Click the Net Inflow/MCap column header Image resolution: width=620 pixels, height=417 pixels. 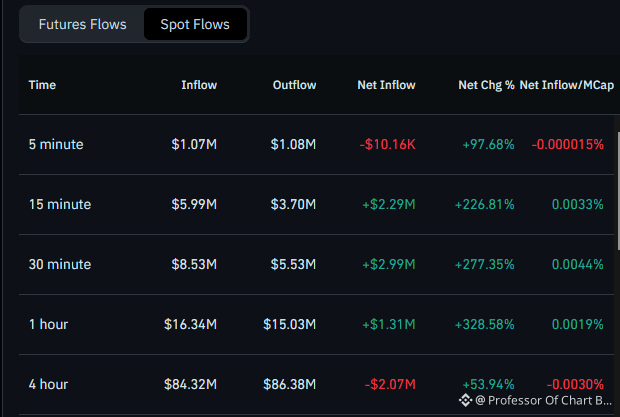pyautogui.click(x=567, y=85)
